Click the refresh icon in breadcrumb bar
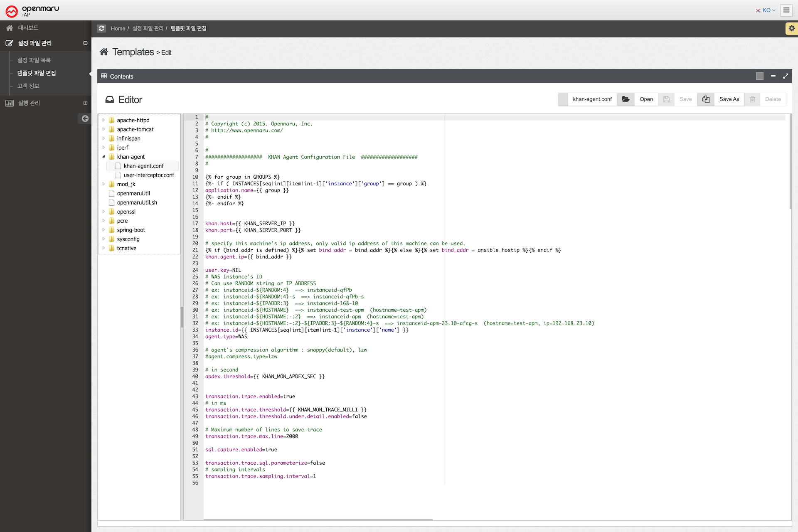This screenshot has height=532, width=798. [101, 28]
